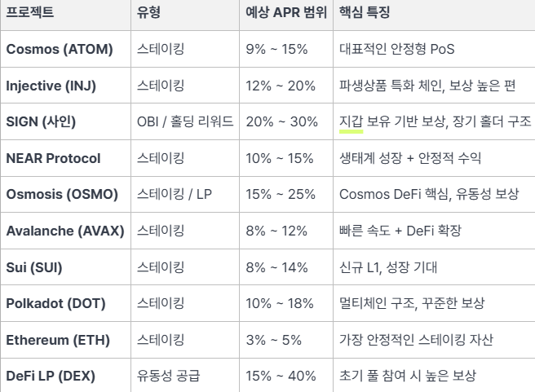Click the Osmosis (OSMO) project cell
This screenshot has width=535, height=392.
(x=62, y=194)
